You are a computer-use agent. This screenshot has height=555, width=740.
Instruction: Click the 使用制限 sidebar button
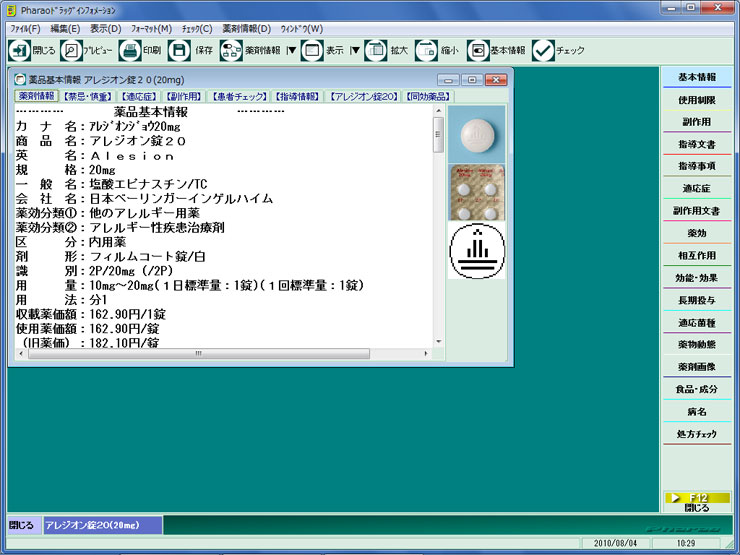[x=697, y=100]
